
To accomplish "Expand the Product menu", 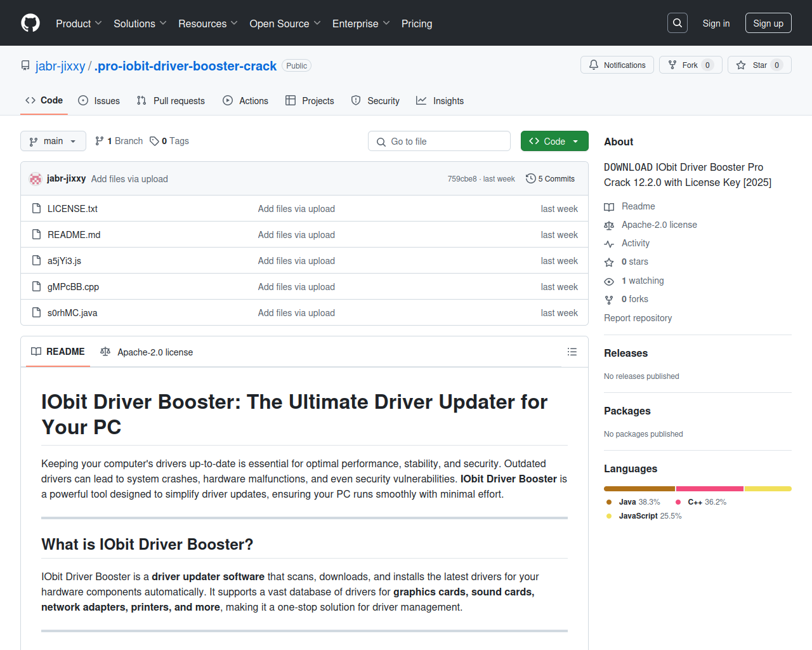I will point(79,23).
